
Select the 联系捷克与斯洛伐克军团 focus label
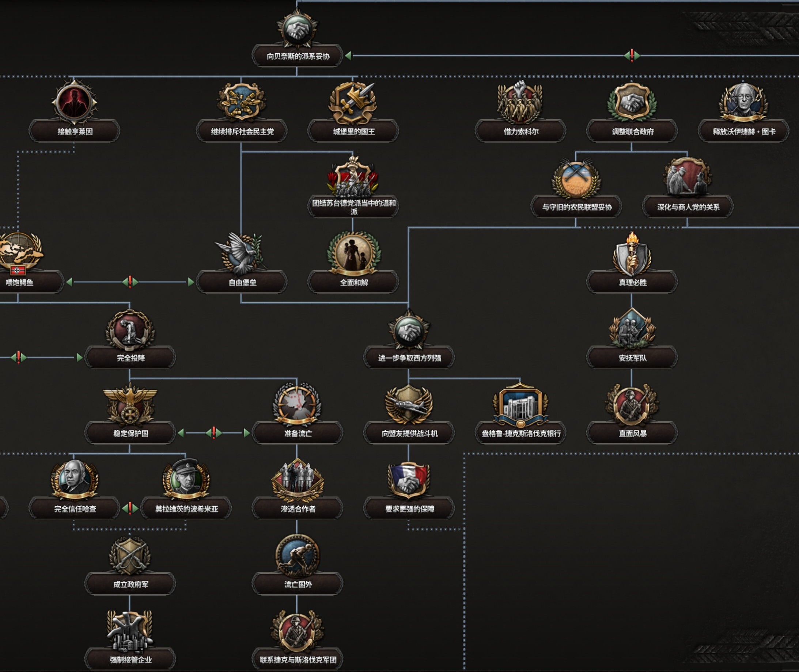click(297, 660)
